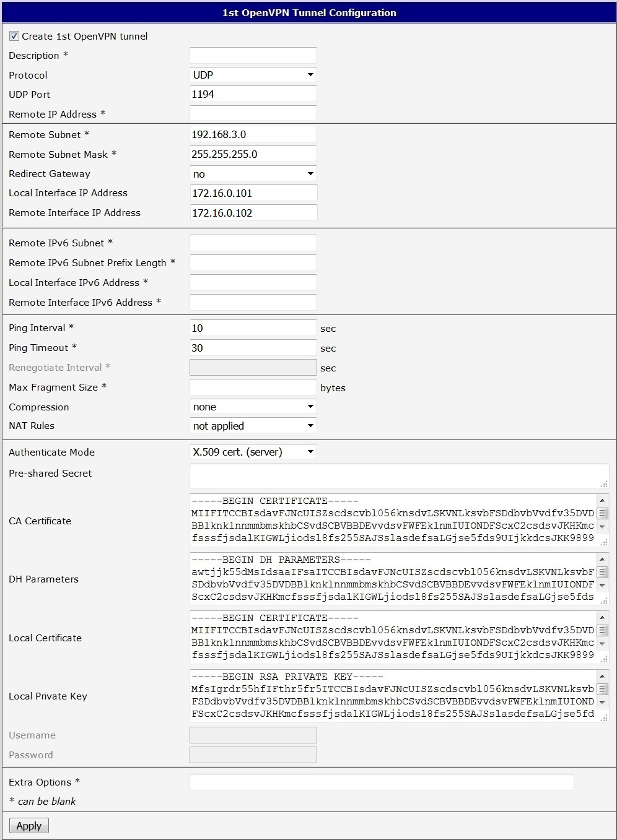Open the Redirect Gateway dropdown

click(x=253, y=174)
